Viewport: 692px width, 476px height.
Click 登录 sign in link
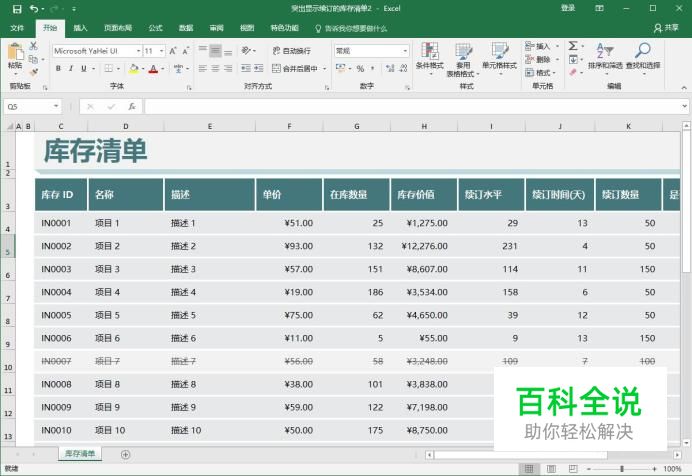[568, 8]
